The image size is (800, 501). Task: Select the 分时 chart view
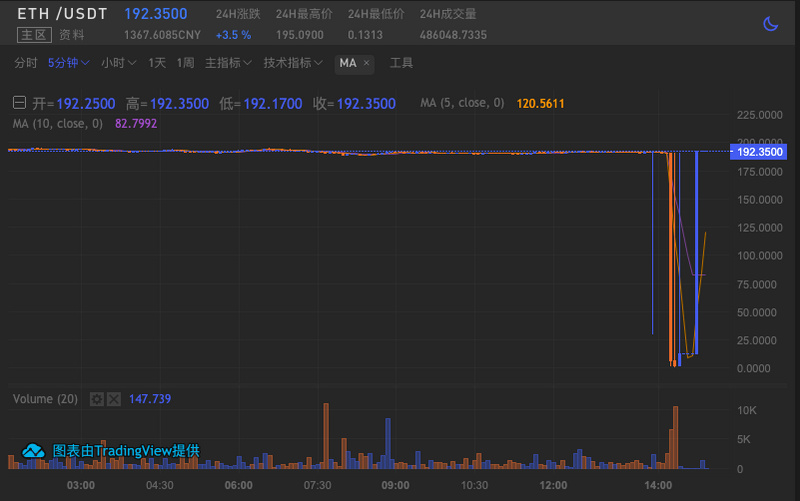(x=26, y=63)
